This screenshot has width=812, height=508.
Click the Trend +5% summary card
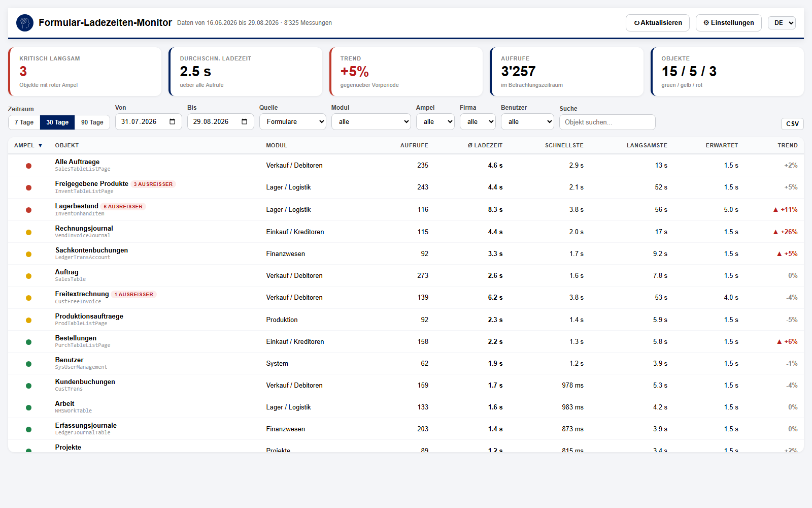[406, 72]
